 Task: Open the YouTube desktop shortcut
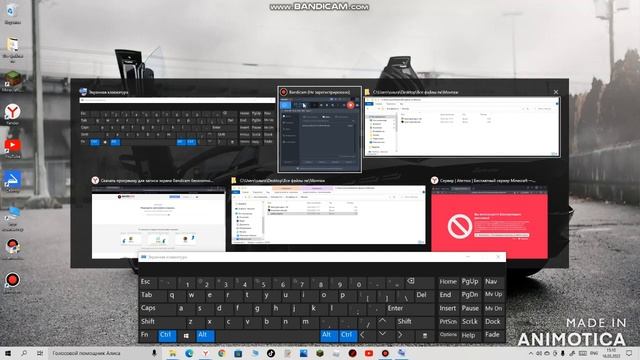coord(13,148)
